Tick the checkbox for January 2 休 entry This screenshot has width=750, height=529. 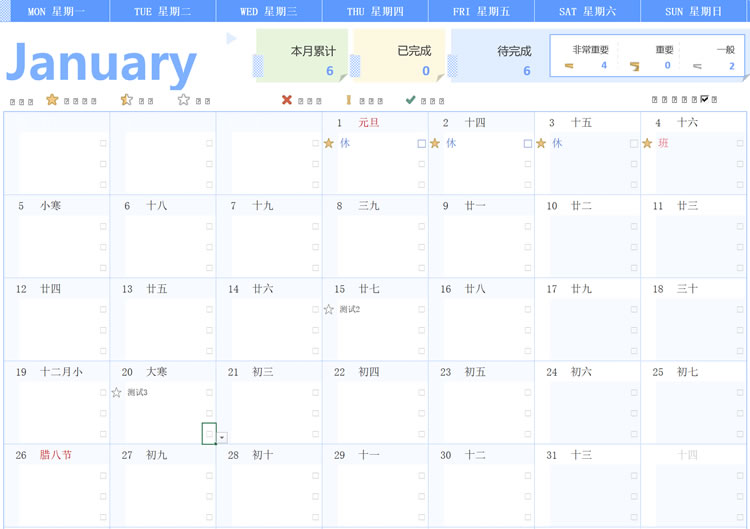point(528,143)
